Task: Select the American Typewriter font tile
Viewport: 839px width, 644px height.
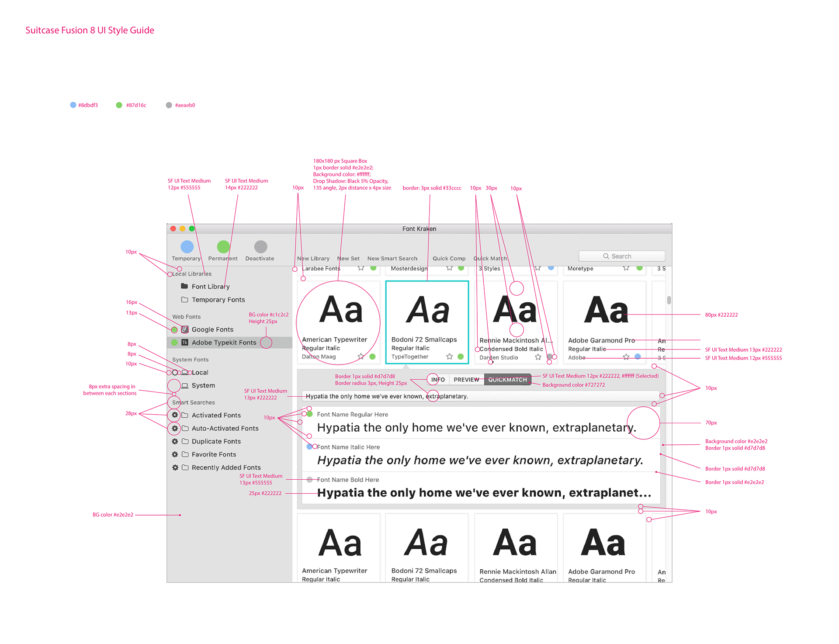Action: [339, 322]
